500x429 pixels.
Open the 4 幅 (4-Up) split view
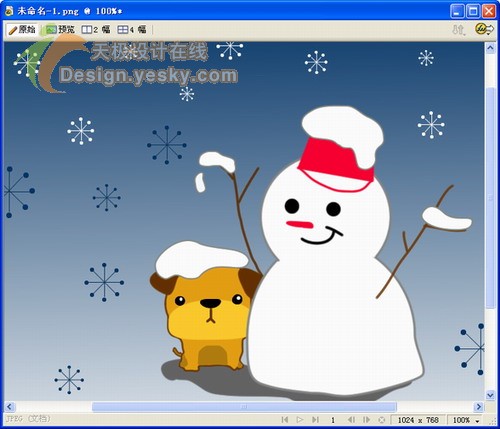click(x=132, y=30)
